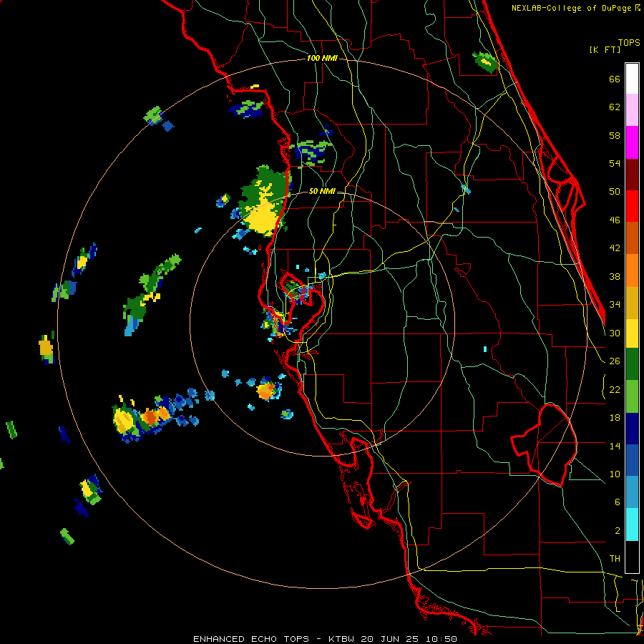The image size is (644, 644).
Task: Click the 14 value on legend
Action: [x=615, y=446]
